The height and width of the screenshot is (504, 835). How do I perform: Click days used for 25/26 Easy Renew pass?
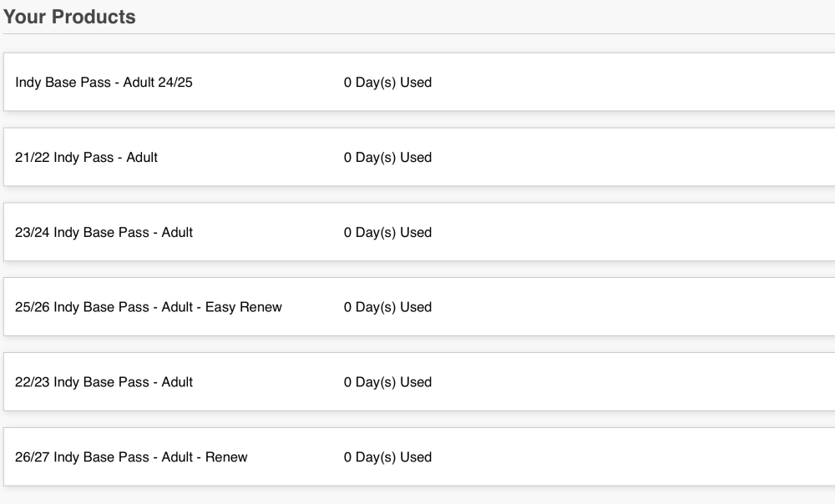(387, 307)
